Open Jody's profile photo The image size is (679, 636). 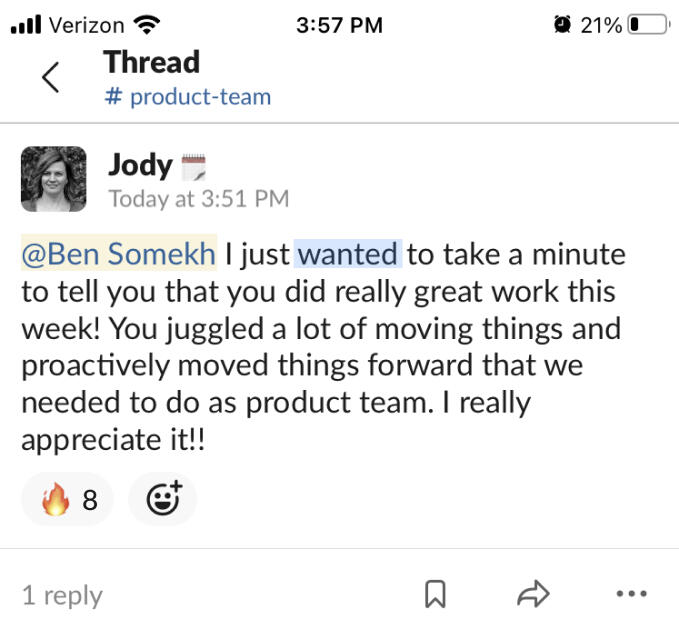54,180
